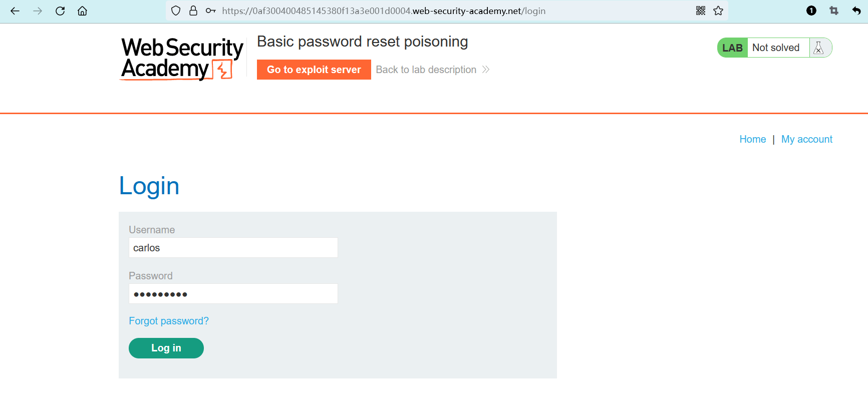Open the tracking protection shield icon
The width and height of the screenshot is (868, 417).
[x=176, y=11]
